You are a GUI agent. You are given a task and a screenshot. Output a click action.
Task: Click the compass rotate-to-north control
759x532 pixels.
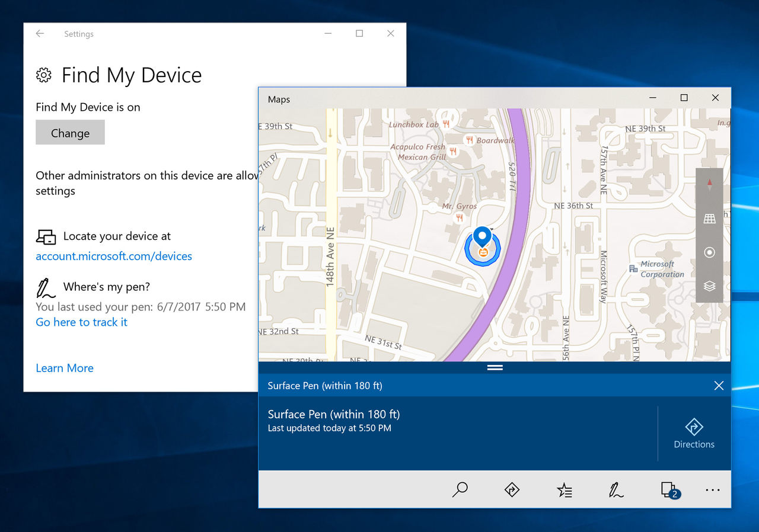point(709,185)
